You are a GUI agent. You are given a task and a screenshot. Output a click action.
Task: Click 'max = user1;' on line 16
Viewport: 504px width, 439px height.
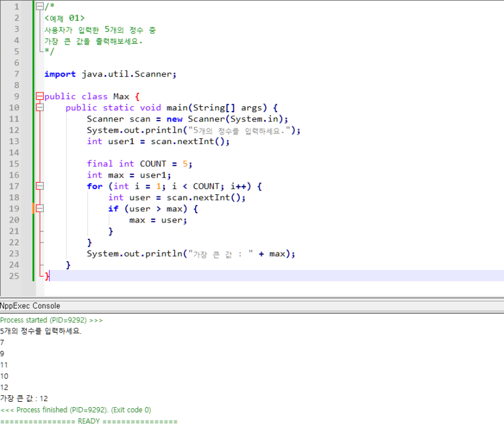(140, 175)
